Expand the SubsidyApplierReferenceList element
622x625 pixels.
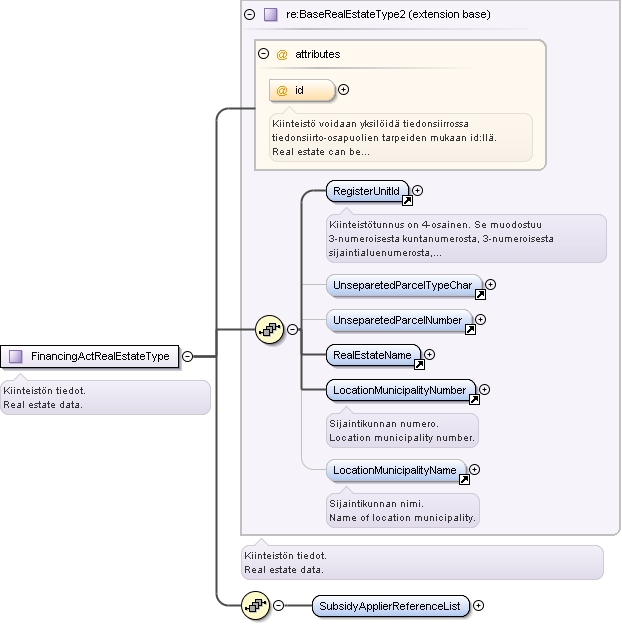(x=478, y=605)
